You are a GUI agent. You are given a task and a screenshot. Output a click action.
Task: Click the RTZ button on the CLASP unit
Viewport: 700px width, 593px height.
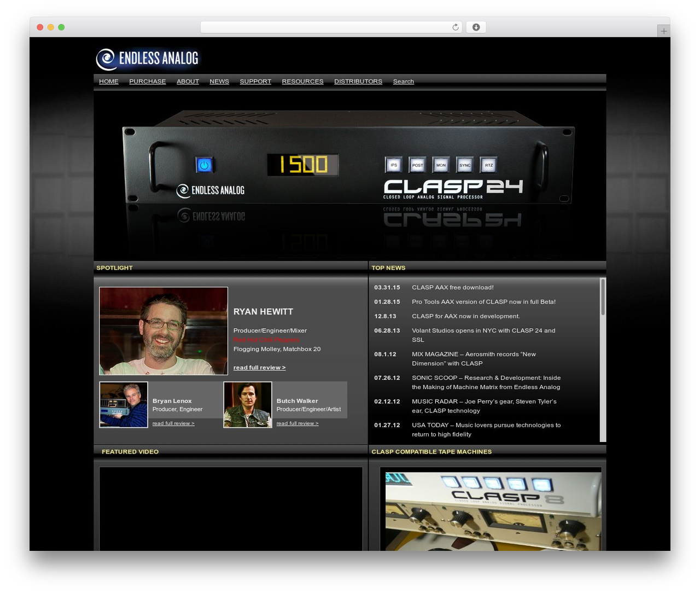488,165
